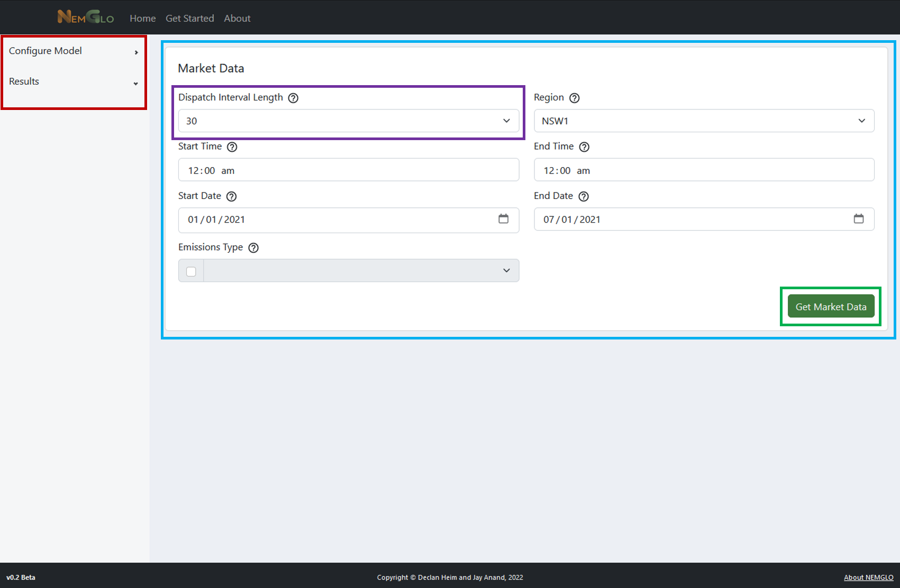Open Start Date calendar picker icon
The height and width of the screenshot is (588, 900).
(503, 219)
